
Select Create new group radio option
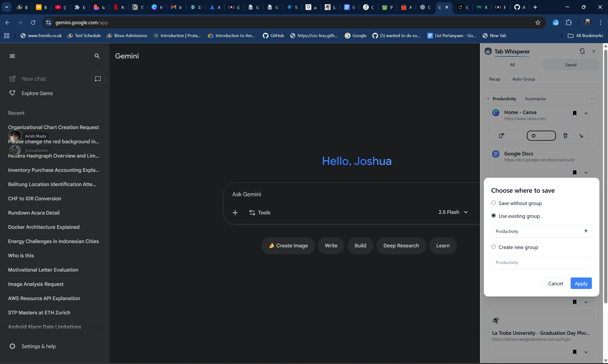point(493,247)
